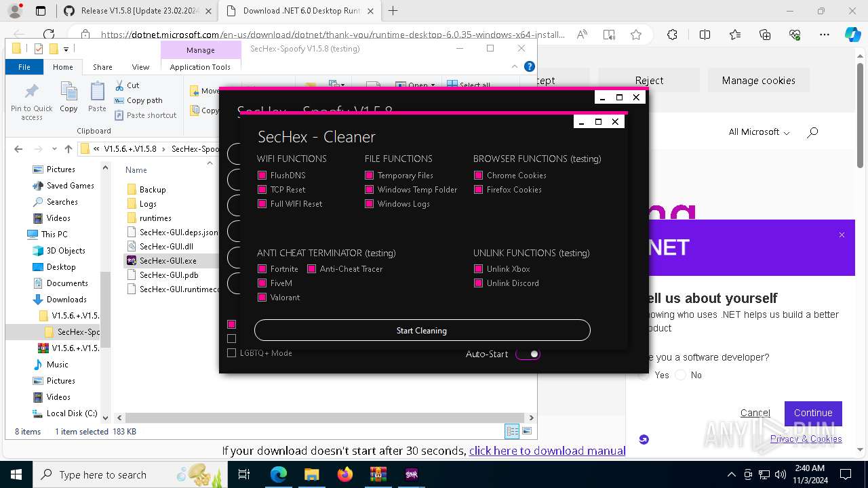868x488 pixels.
Task: Click Cancel link in survey
Action: (755, 413)
